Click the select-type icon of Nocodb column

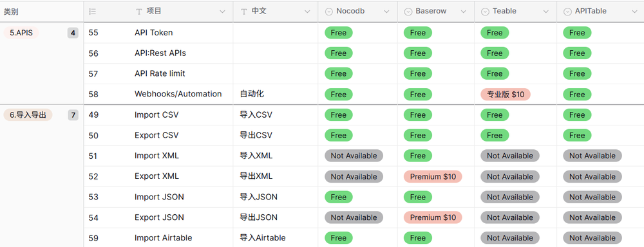(328, 12)
